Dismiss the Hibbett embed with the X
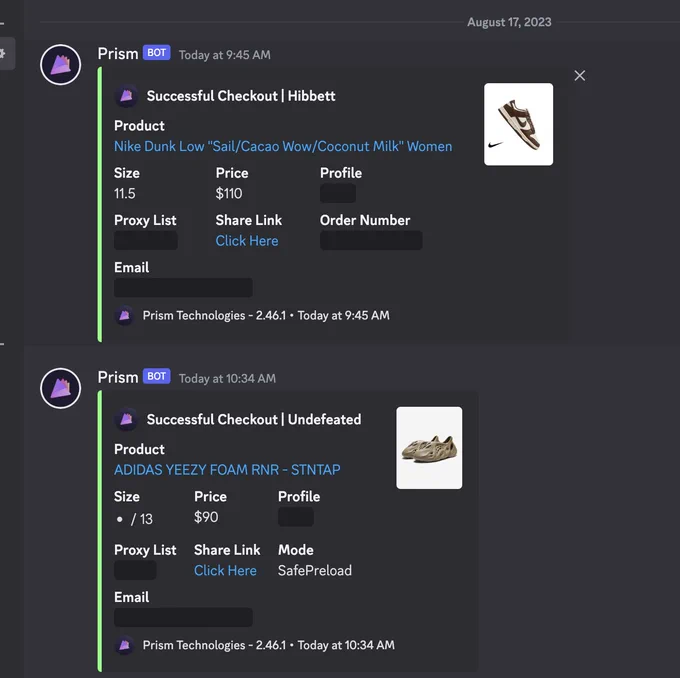Viewport: 680px width, 678px height. (x=579, y=75)
